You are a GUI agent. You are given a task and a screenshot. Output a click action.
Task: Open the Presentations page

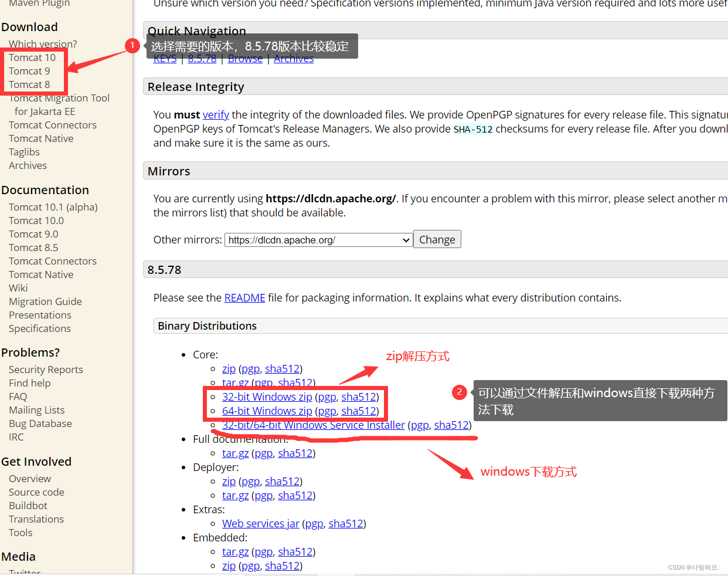[40, 315]
